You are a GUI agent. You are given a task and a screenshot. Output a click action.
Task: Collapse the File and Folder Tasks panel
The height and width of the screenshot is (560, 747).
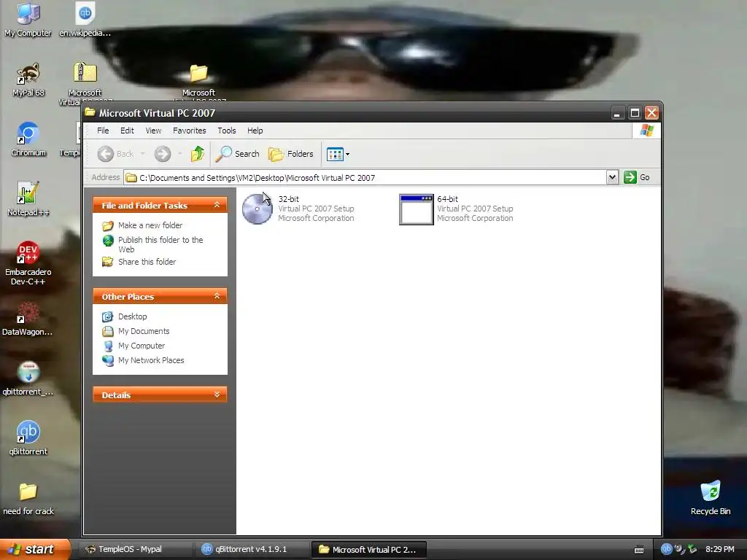[x=217, y=205]
